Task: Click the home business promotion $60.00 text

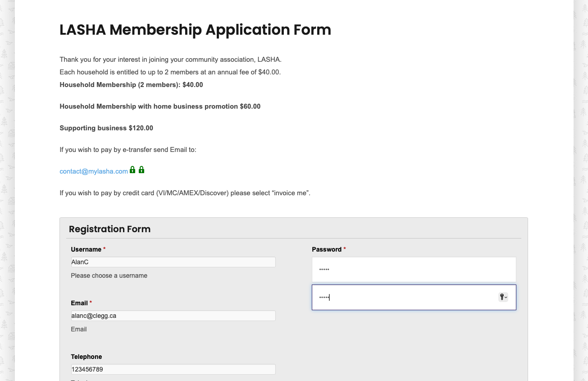Action: tap(160, 106)
